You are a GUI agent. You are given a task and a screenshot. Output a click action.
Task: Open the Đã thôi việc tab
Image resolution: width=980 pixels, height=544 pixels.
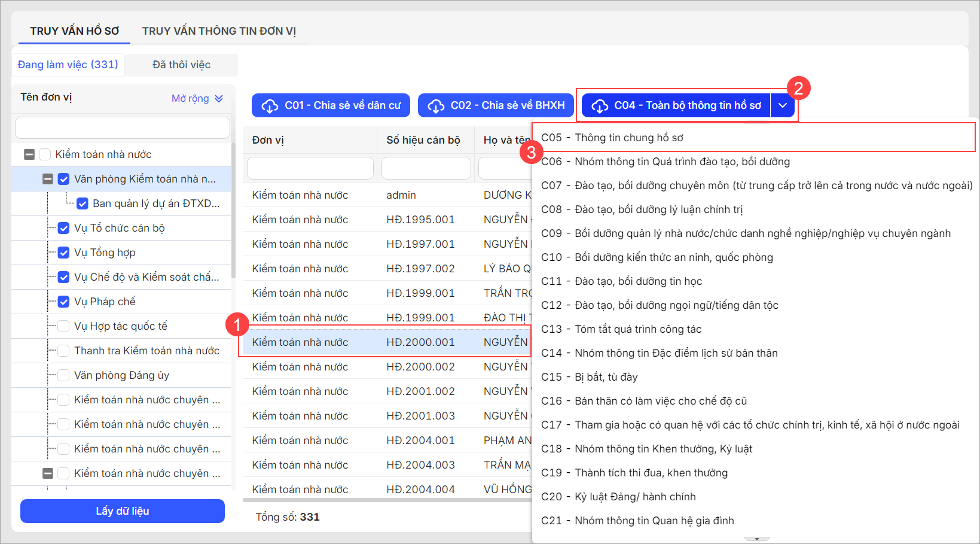181,65
